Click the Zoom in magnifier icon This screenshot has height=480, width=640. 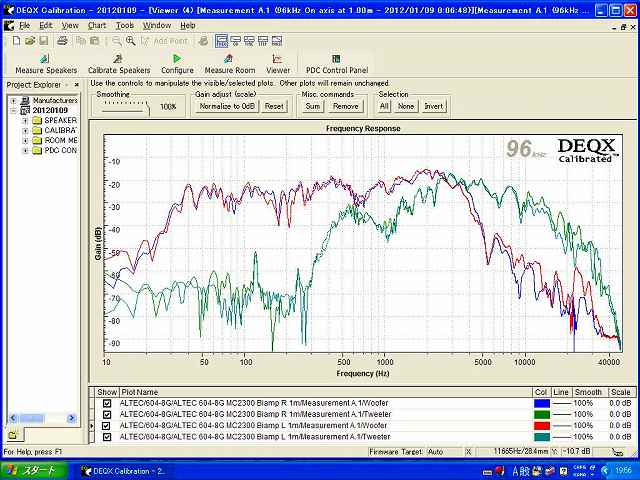pos(131,40)
